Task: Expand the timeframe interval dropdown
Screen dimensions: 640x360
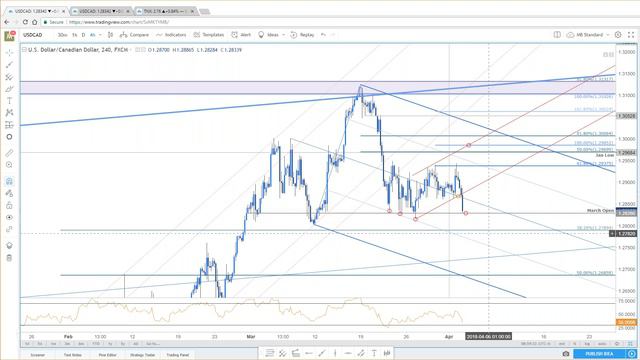Action: 100,35
